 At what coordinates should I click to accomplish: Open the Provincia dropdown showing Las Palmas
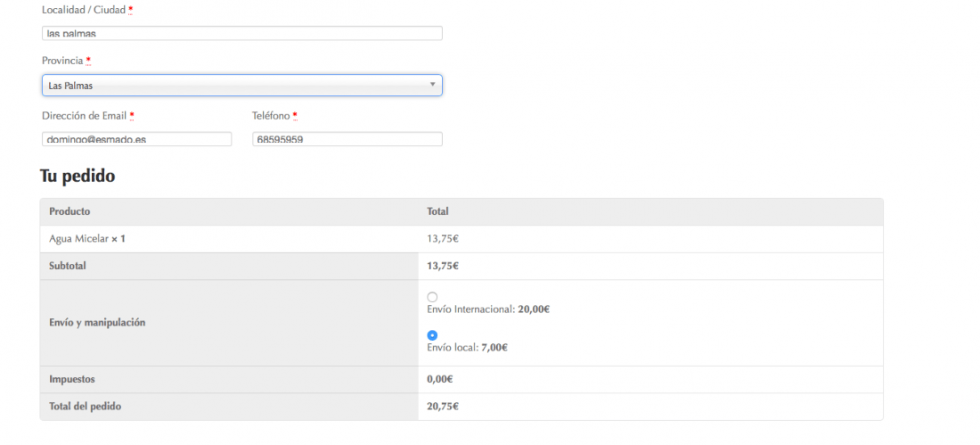click(x=241, y=85)
